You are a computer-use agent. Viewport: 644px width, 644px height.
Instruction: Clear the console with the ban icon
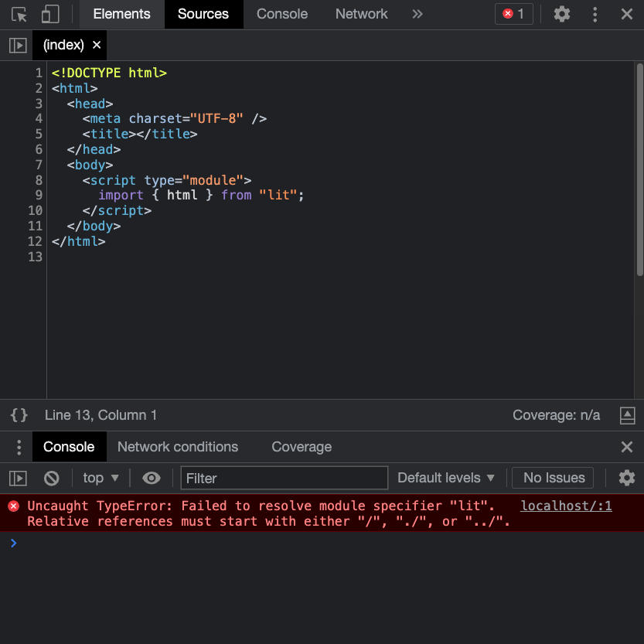click(51, 478)
